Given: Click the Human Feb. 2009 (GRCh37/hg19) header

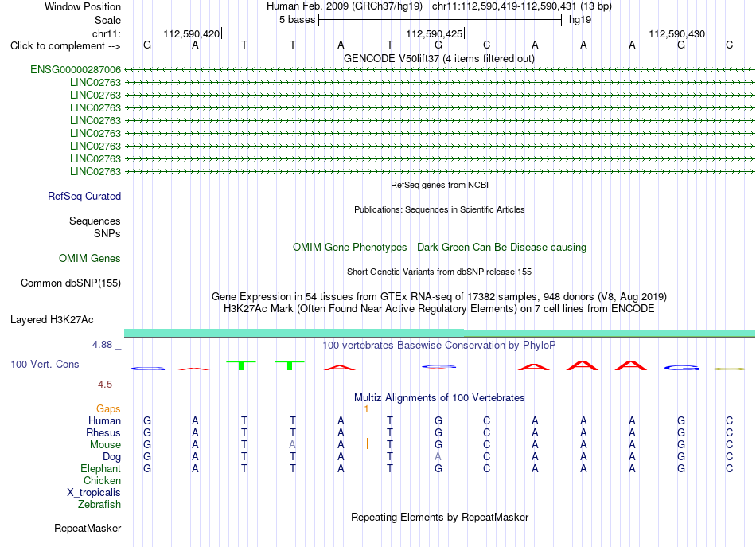Looking at the screenshot, I should 345,6.
